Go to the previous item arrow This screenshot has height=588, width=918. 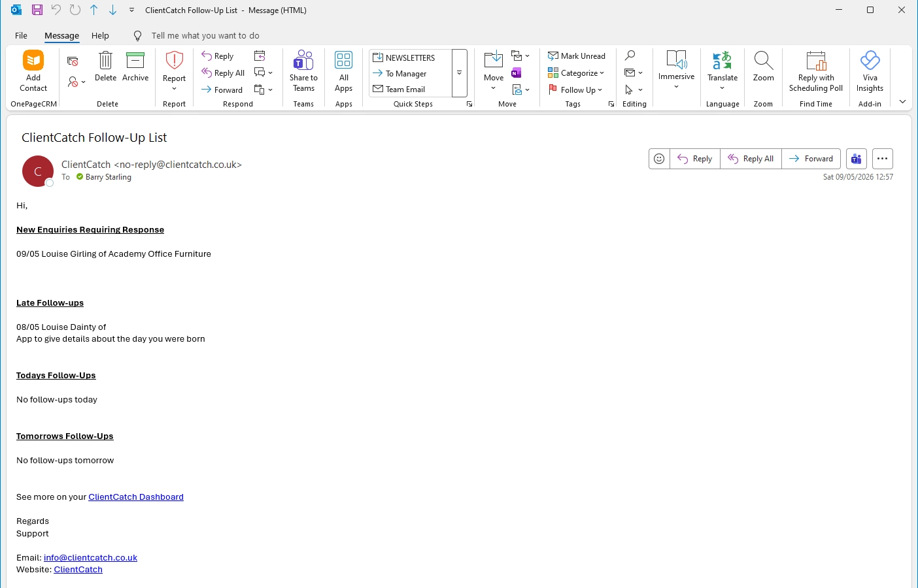(94, 10)
